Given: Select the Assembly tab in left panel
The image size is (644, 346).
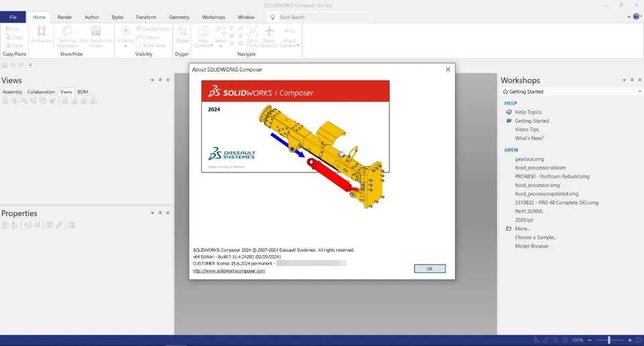Looking at the screenshot, I should [12, 92].
